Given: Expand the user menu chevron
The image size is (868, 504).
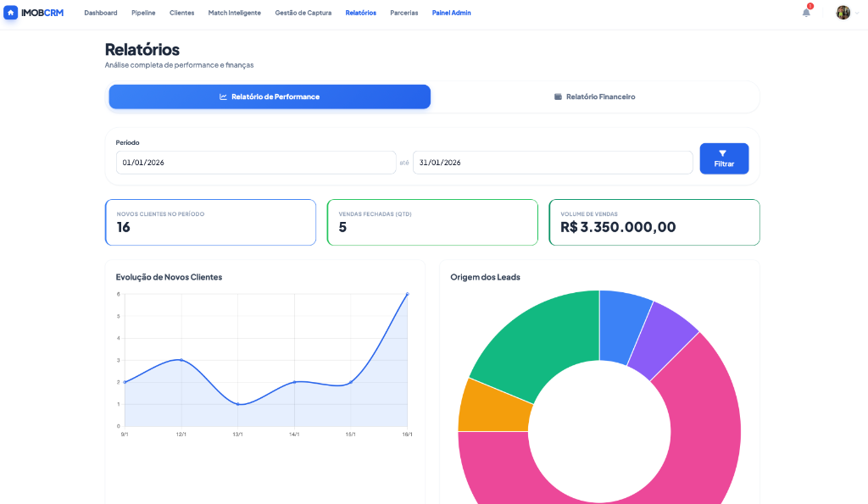Looking at the screenshot, I should [x=856, y=14].
